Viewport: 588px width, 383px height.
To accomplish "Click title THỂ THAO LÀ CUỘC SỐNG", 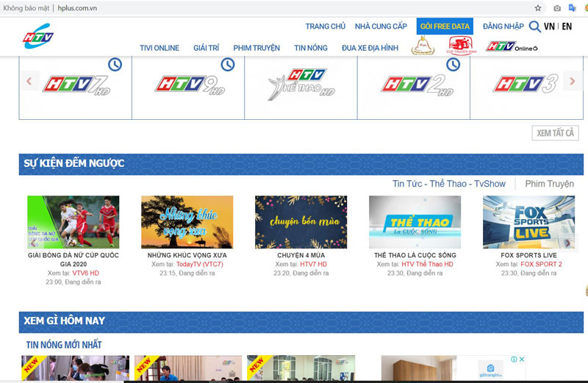I will tap(415, 255).
